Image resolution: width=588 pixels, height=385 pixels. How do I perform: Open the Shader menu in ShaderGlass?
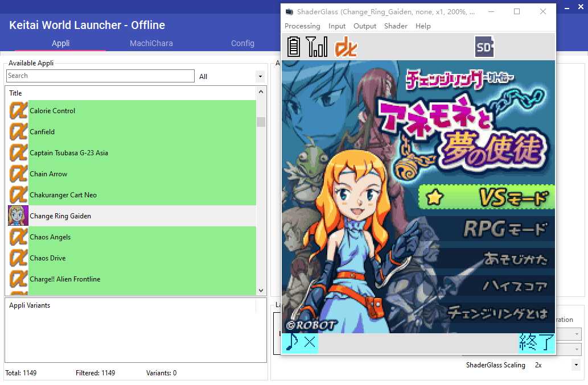click(396, 26)
